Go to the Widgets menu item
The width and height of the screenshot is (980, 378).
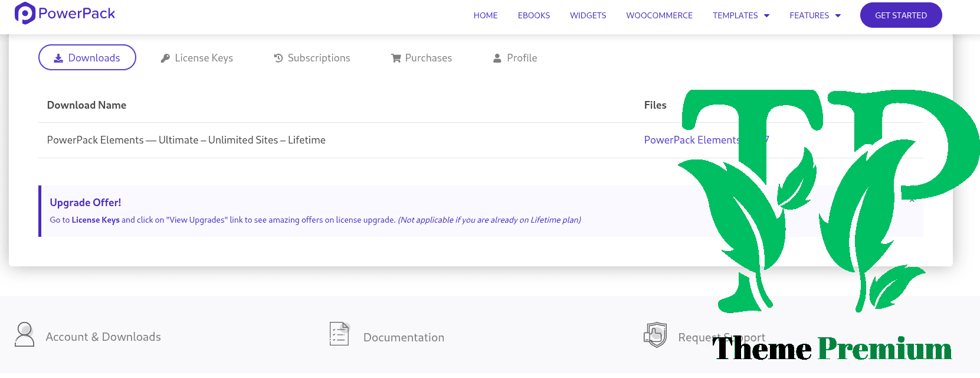[588, 15]
